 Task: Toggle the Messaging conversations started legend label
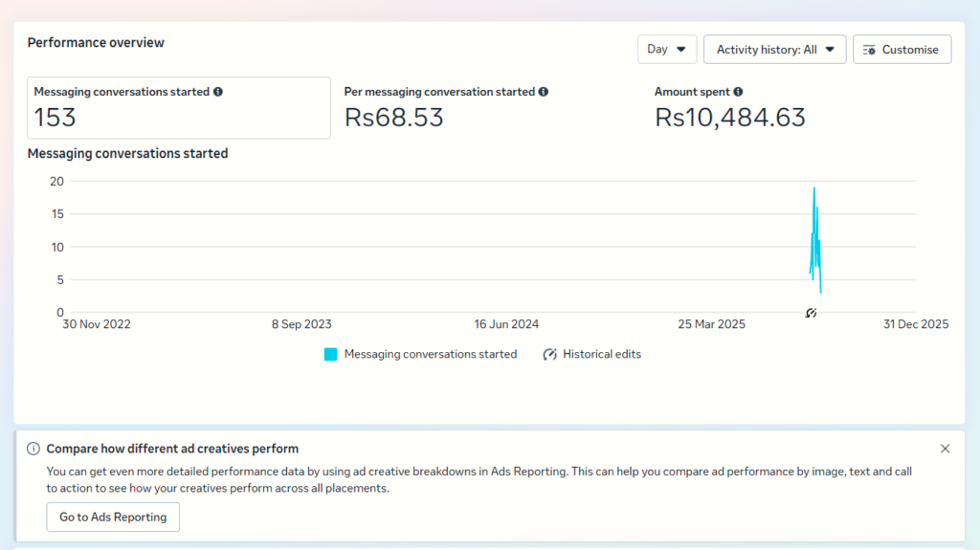click(x=430, y=354)
